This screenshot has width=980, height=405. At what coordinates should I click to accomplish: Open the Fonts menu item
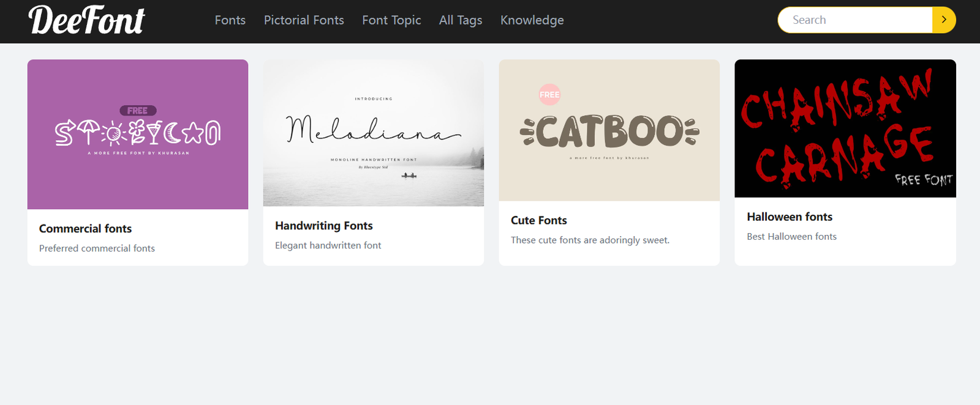[x=230, y=20]
